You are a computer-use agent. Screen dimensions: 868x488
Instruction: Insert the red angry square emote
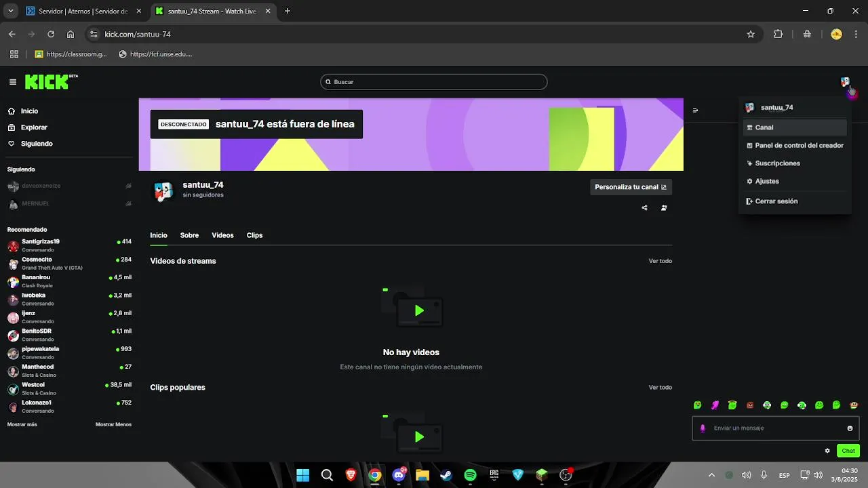(750, 405)
